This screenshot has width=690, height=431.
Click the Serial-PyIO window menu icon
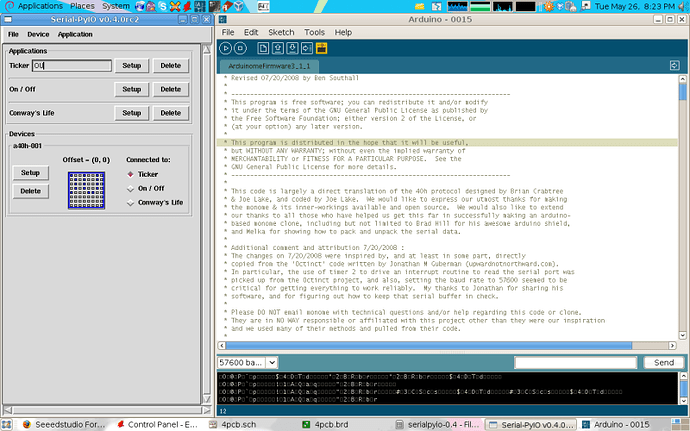8,19
